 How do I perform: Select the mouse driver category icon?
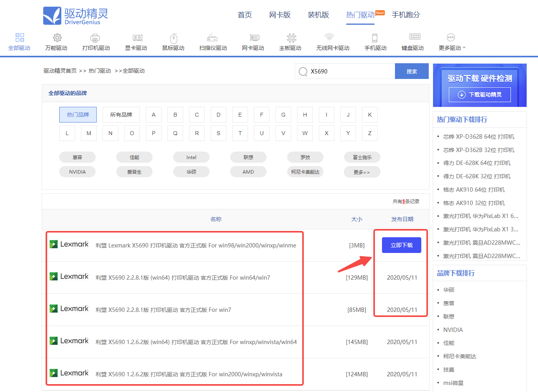[x=173, y=38]
